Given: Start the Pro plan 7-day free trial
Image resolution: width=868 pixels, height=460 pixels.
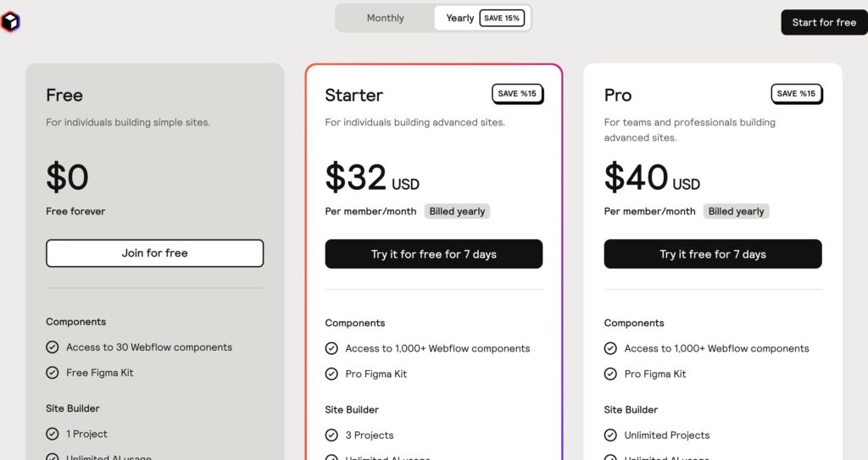Looking at the screenshot, I should click(712, 254).
